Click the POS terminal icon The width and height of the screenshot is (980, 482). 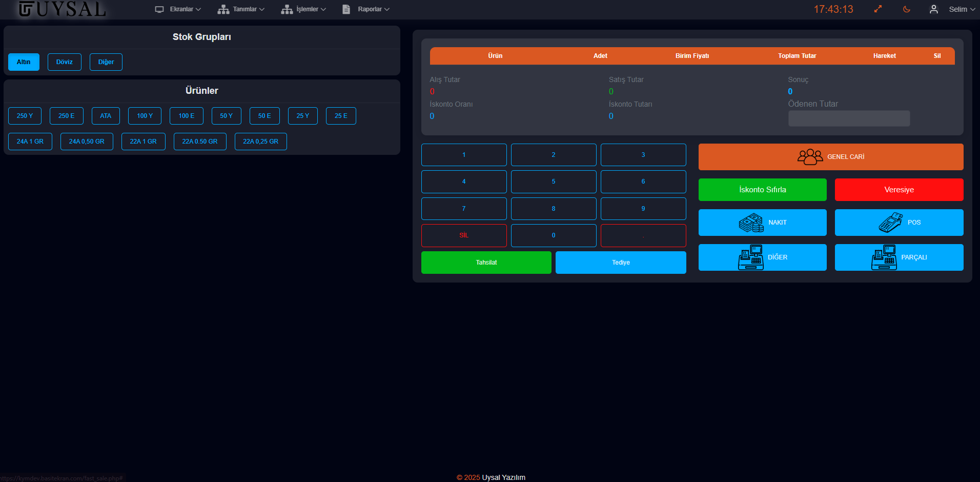[x=891, y=223]
